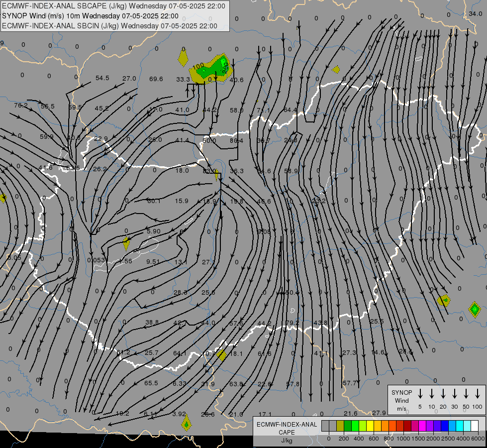Image resolution: width=487 pixels, height=448 pixels.
Task: Click the 600 label in CAPE legend
Action: click(374, 439)
